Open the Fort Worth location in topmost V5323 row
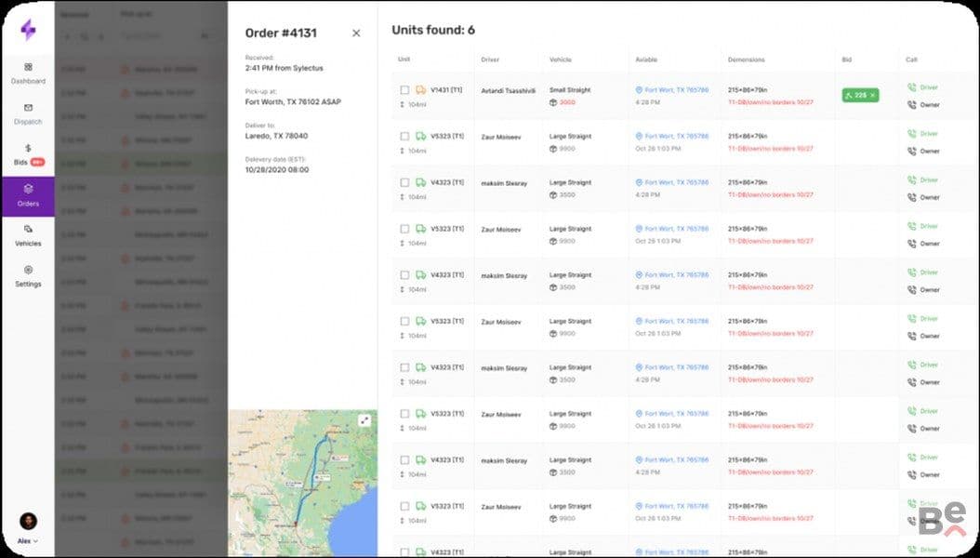980x558 pixels. (x=672, y=136)
